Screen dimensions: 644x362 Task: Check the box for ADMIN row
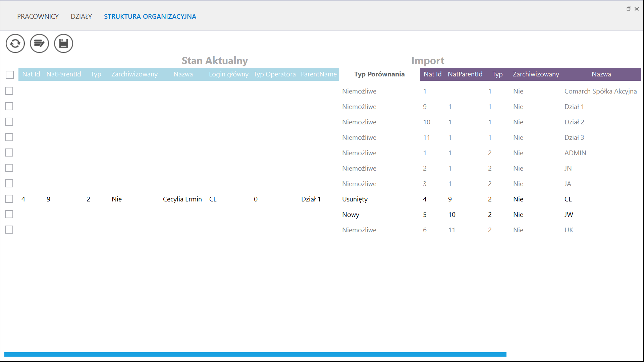(9, 153)
